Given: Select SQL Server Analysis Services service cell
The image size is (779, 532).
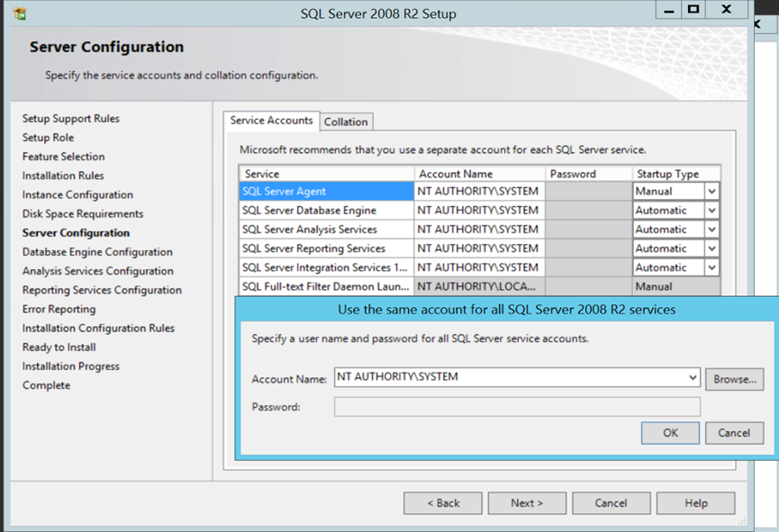Looking at the screenshot, I should point(326,230).
